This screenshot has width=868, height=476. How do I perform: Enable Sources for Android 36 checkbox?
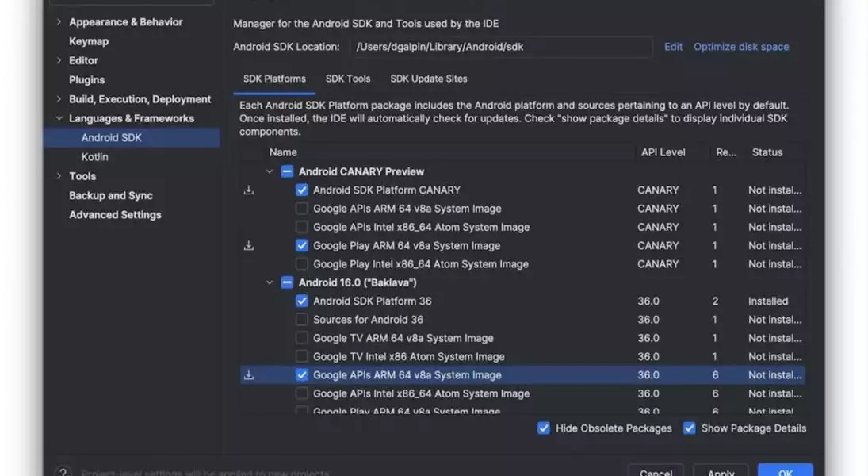coord(302,320)
